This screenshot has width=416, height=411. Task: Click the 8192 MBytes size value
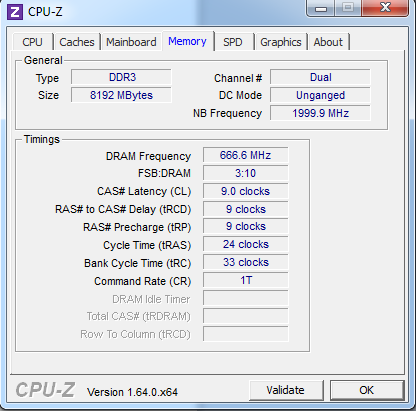point(121,95)
